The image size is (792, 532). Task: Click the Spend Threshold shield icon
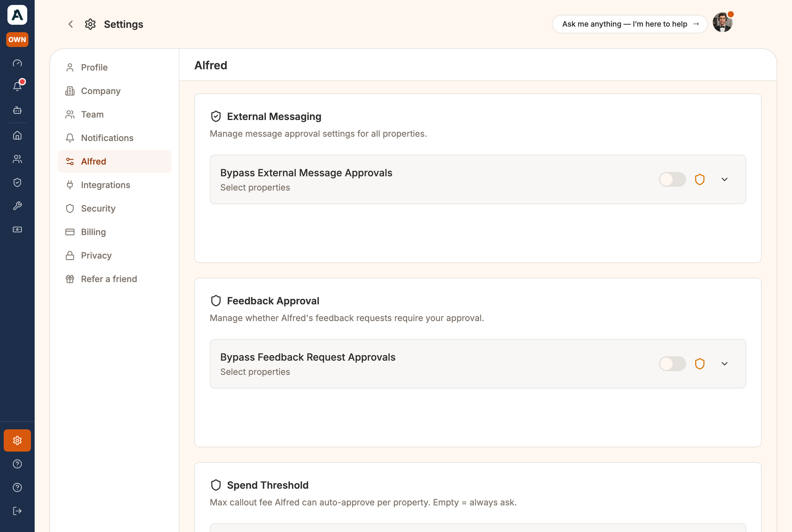click(216, 485)
